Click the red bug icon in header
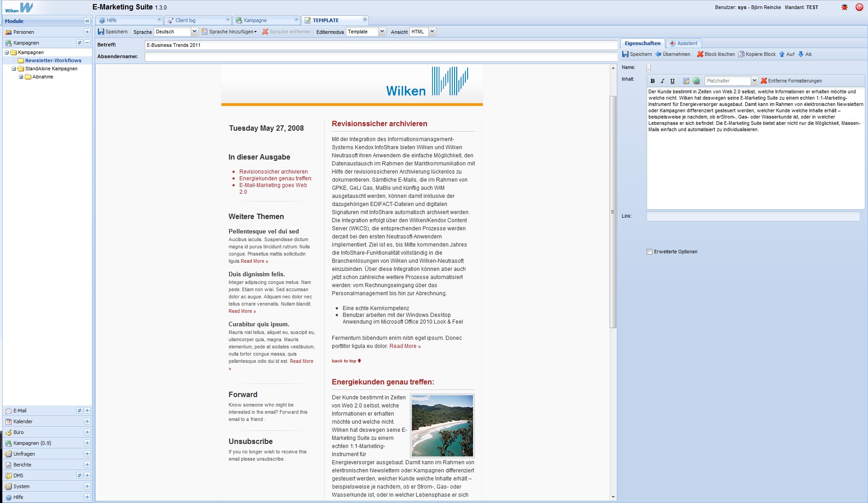This screenshot has width=868, height=503. click(845, 7)
